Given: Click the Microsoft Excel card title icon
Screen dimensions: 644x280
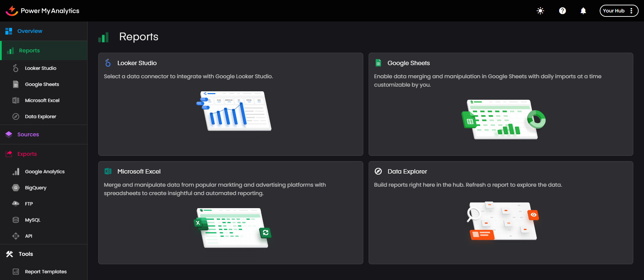Looking at the screenshot, I should 108,171.
